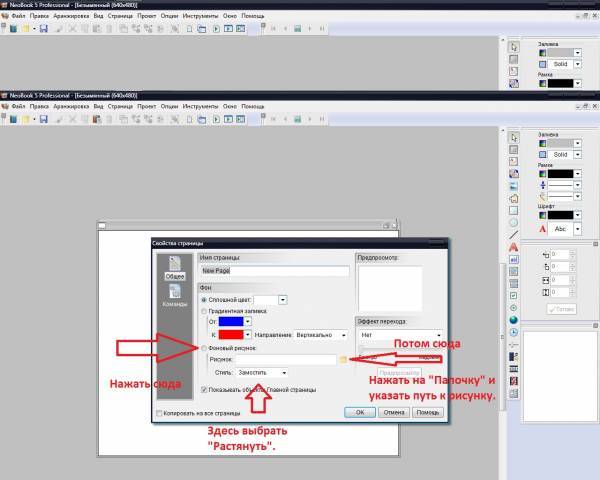Screen dimensions: 600x480
Task: Click the folder icon next to Рисунок field
Action: click(x=342, y=358)
